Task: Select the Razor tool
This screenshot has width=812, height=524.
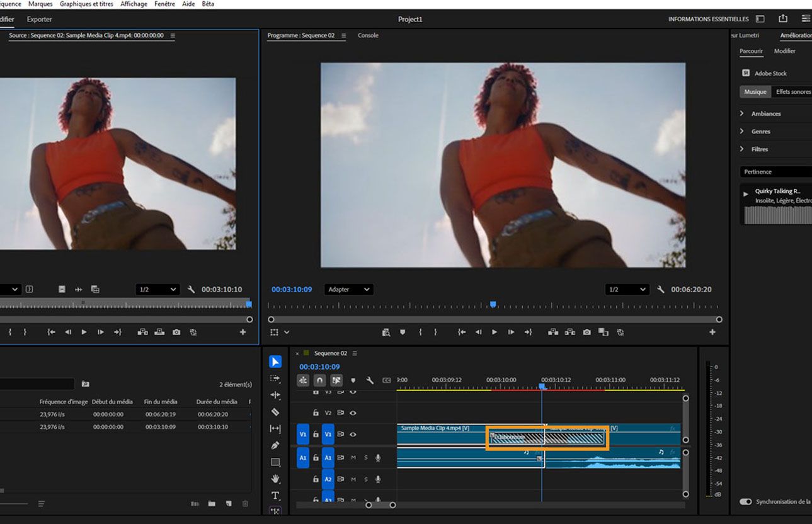Action: (275, 411)
